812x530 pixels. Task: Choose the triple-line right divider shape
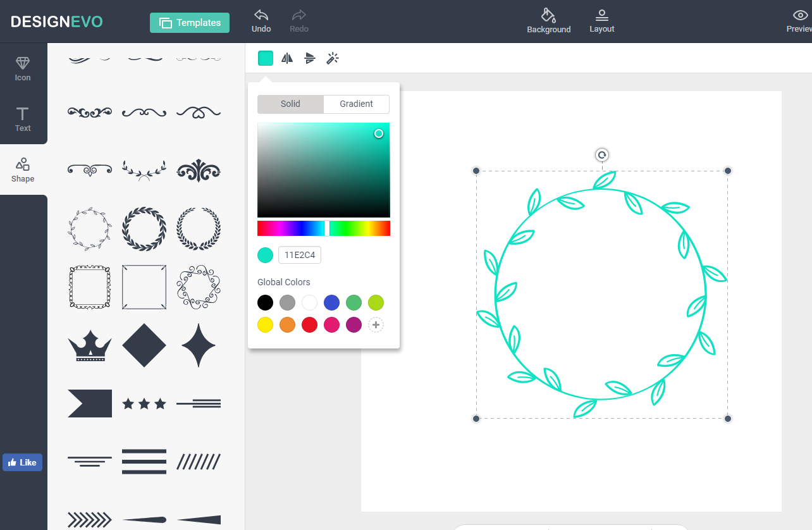[x=199, y=404]
